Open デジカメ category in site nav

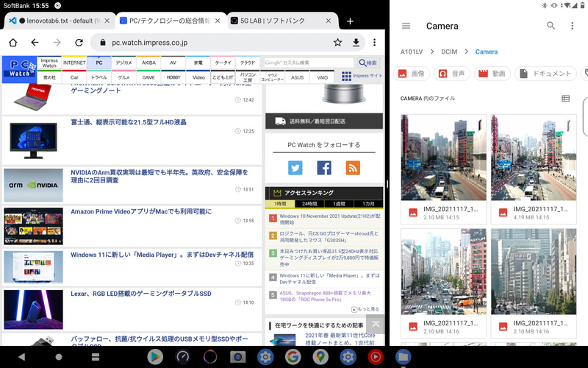pos(123,63)
